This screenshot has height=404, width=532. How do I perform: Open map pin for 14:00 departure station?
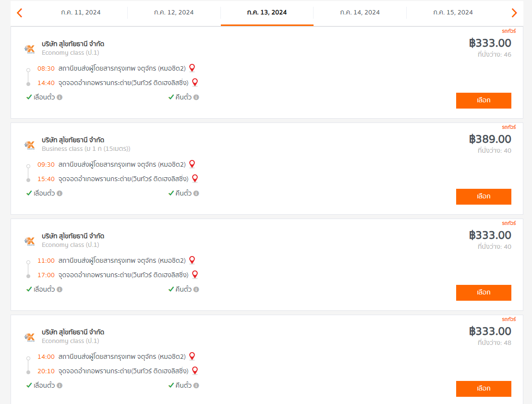click(192, 356)
